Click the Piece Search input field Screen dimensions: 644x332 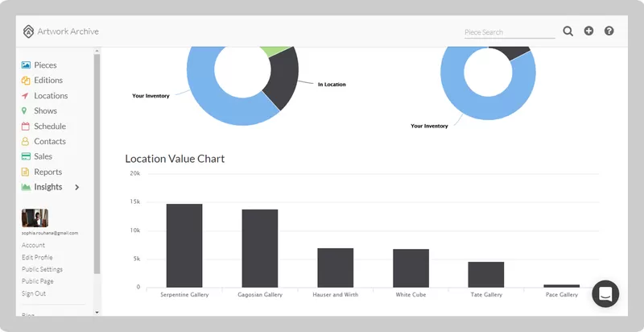click(x=510, y=32)
